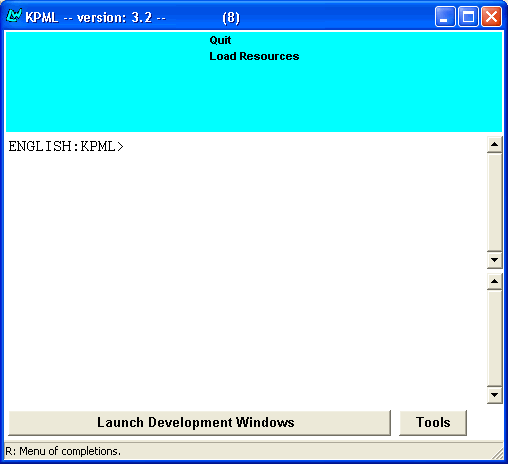Select Load Resources in the cyan menu
The image size is (508, 464).
coord(254,56)
